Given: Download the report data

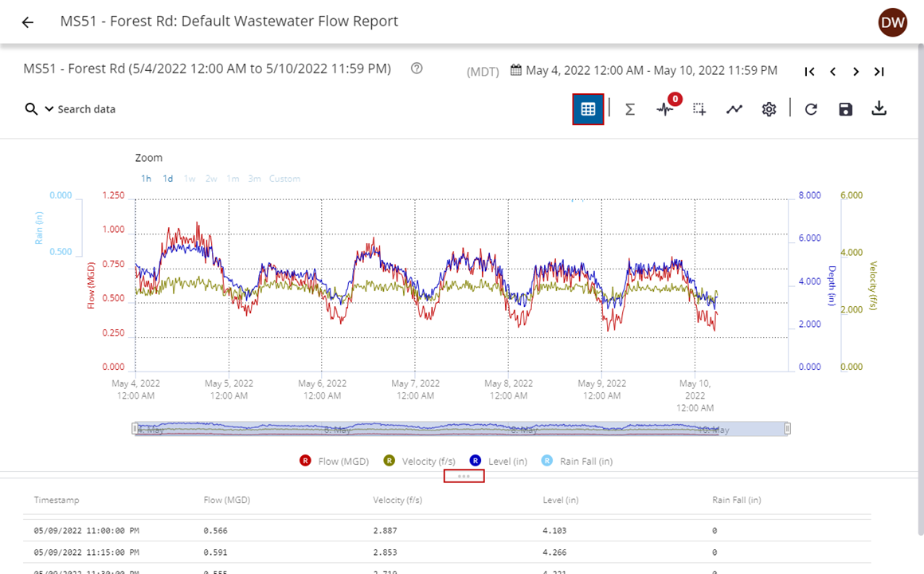Looking at the screenshot, I should pos(879,109).
